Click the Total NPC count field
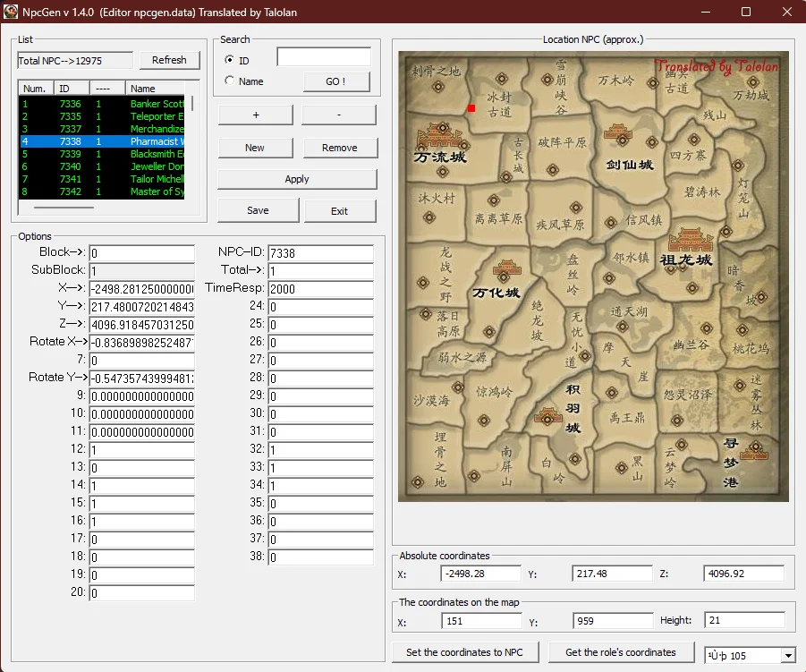The image size is (806, 672). point(75,61)
